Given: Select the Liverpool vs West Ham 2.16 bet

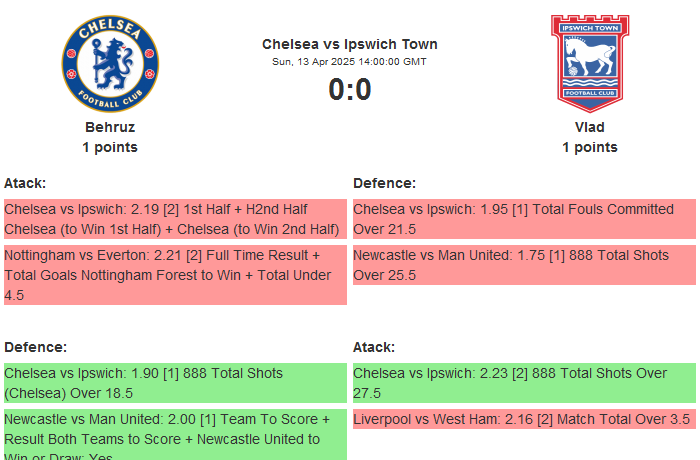Looking at the screenshot, I should click(x=524, y=419).
